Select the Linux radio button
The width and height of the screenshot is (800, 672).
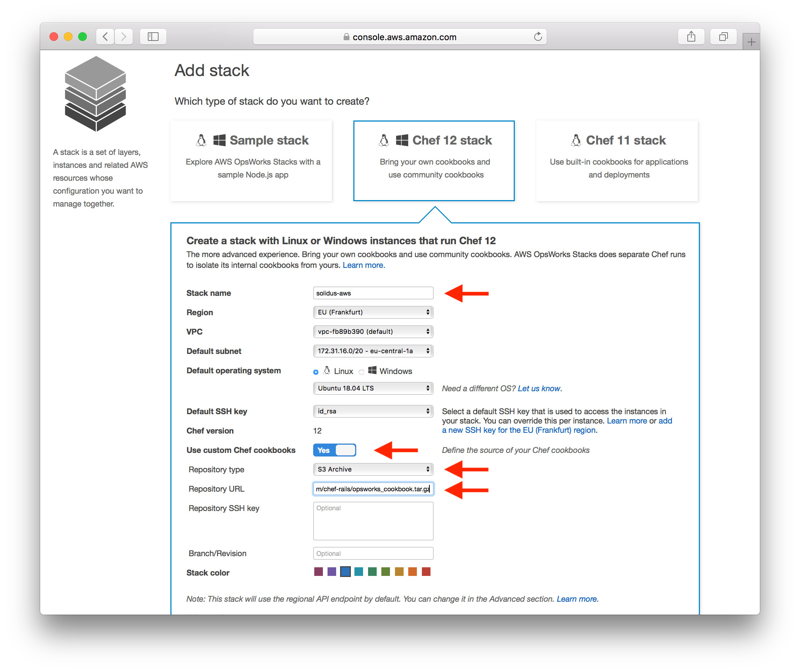tap(316, 372)
